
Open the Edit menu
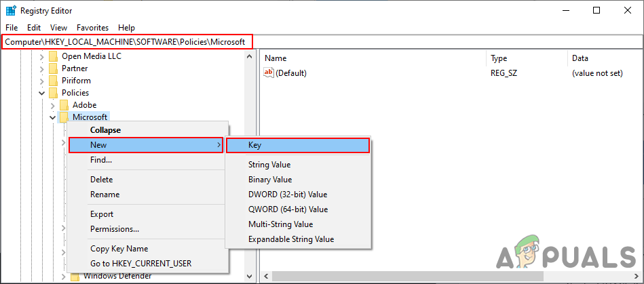34,28
